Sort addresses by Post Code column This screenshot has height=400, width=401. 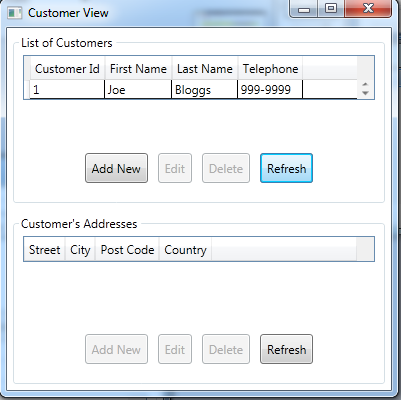(x=127, y=249)
